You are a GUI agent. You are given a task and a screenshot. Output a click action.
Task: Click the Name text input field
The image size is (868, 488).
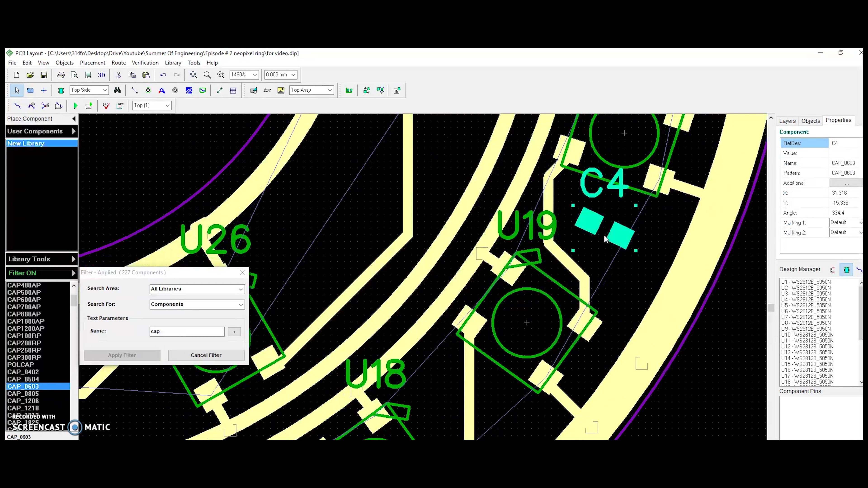[x=186, y=331]
